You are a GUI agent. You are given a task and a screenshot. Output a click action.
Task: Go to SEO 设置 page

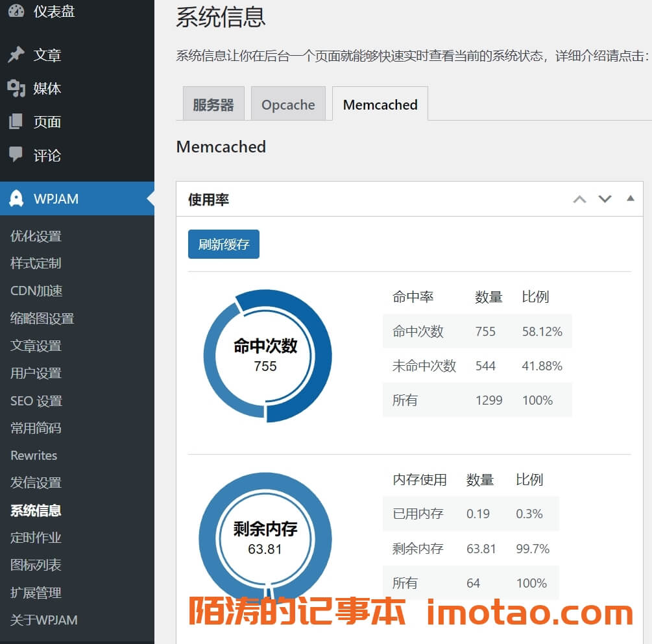point(36,401)
